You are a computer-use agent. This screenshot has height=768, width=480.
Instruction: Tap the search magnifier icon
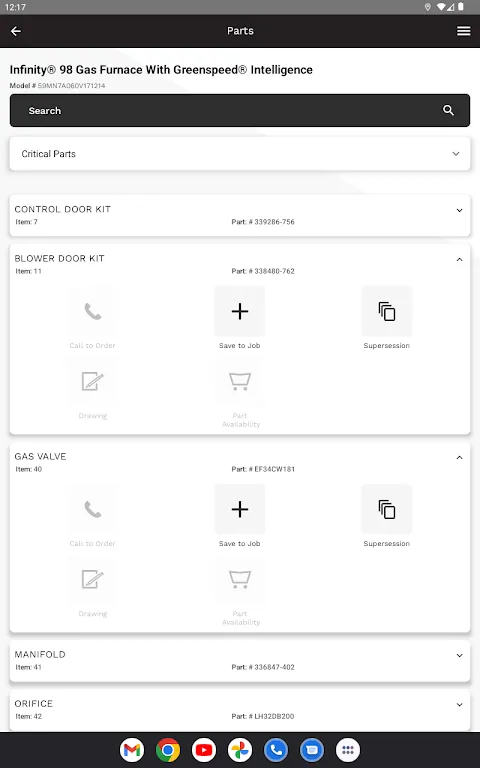pyautogui.click(x=448, y=111)
